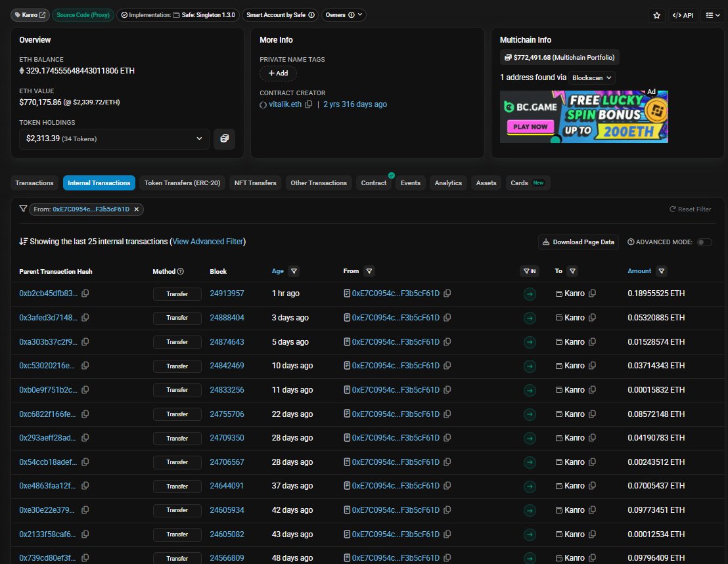Copy From address in block 24888404 row

447,318
